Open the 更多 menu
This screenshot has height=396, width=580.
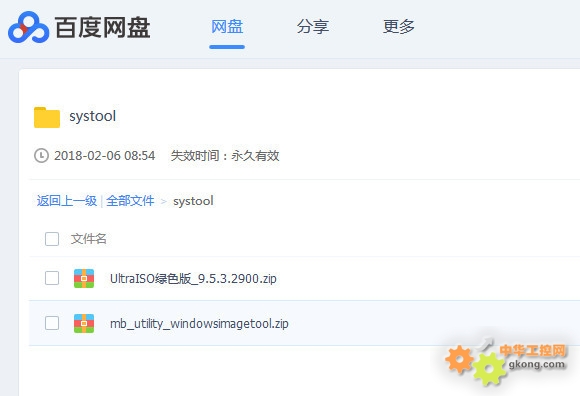[398, 27]
